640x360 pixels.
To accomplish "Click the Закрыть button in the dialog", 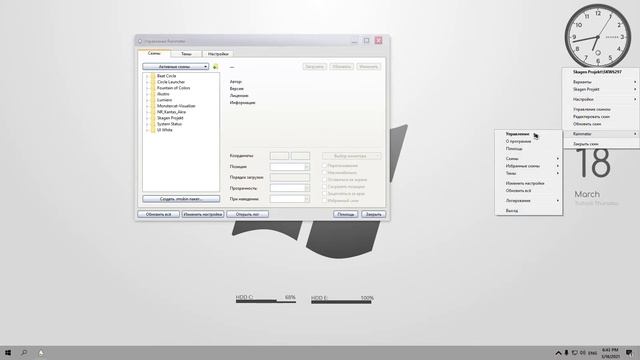I will click(373, 214).
